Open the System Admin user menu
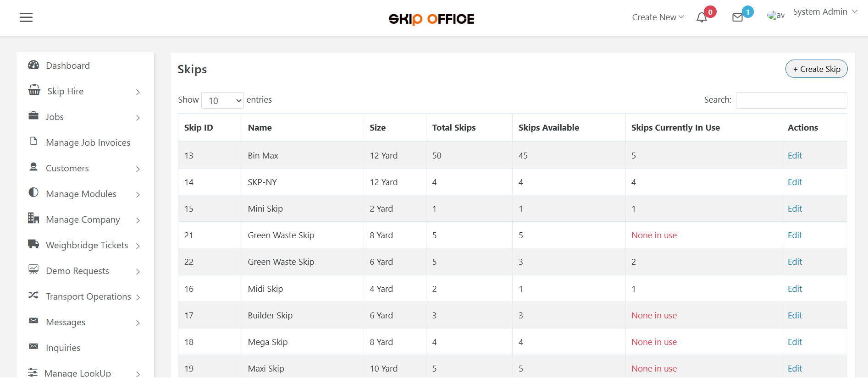868x383 pixels. tap(825, 12)
